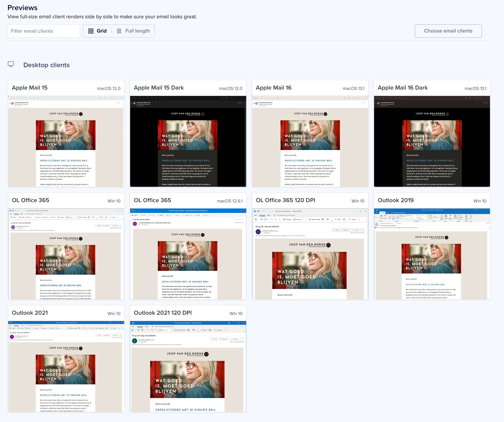Open the Apple Mail 16 Dark preview thumbnail
Screen dimensions: 504x422
point(432,141)
